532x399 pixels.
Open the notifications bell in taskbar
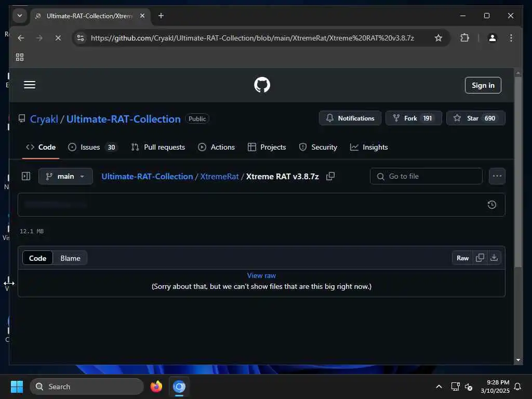[517, 387]
